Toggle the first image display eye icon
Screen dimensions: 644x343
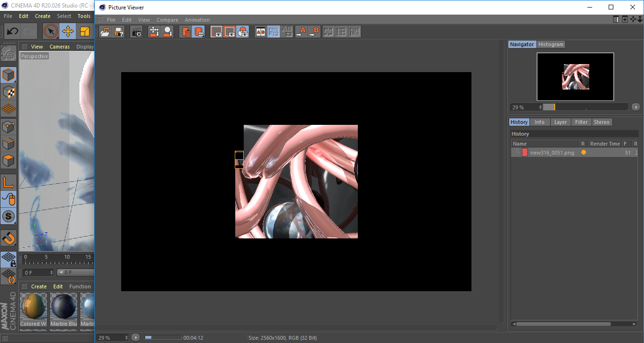coord(216,32)
